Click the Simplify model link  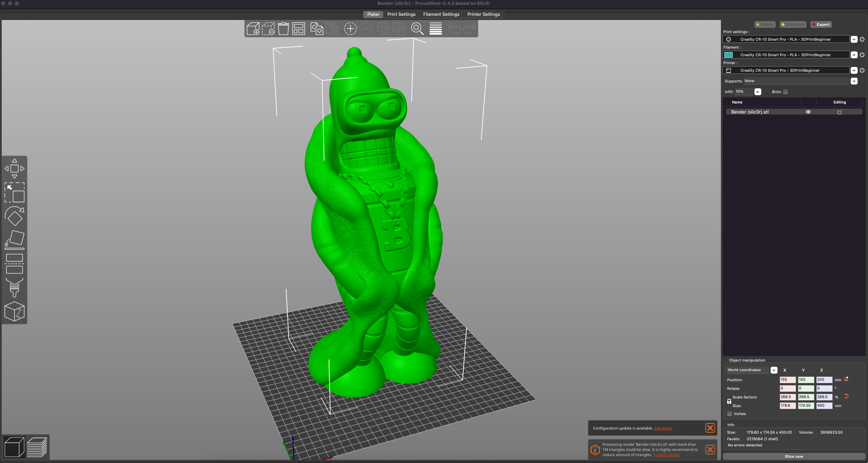666,455
